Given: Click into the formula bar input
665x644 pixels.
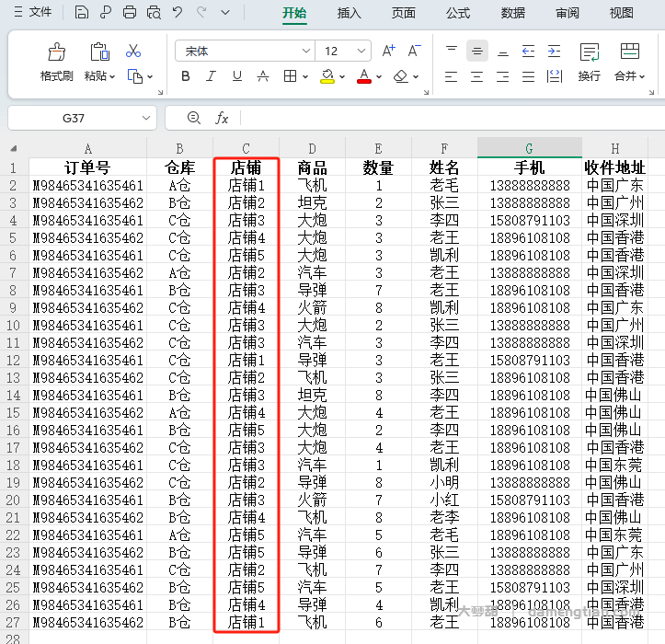Looking at the screenshot, I should (453, 118).
